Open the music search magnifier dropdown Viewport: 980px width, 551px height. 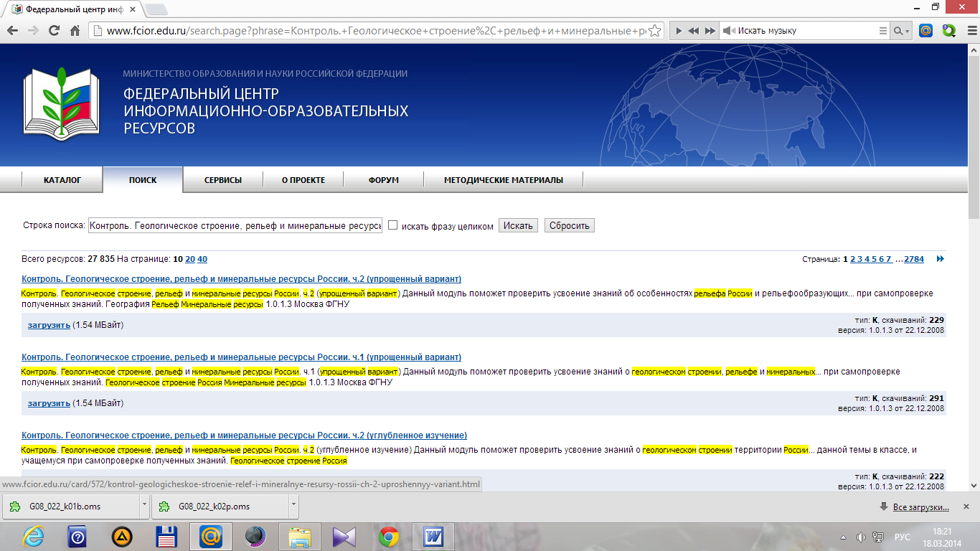900,31
